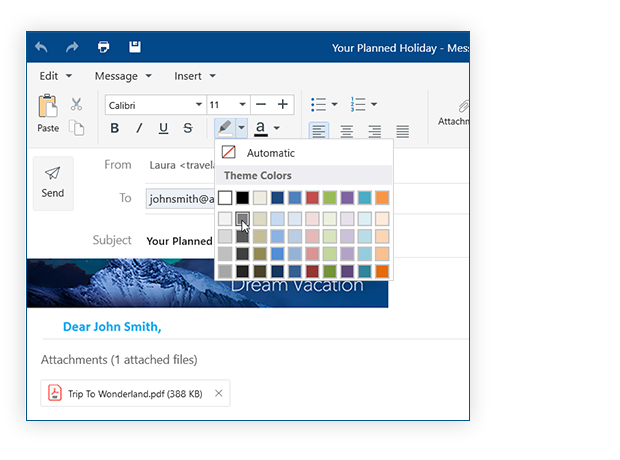Pick the dark navy blue swatch in top row
The height and width of the screenshot is (460, 620).
tap(277, 198)
